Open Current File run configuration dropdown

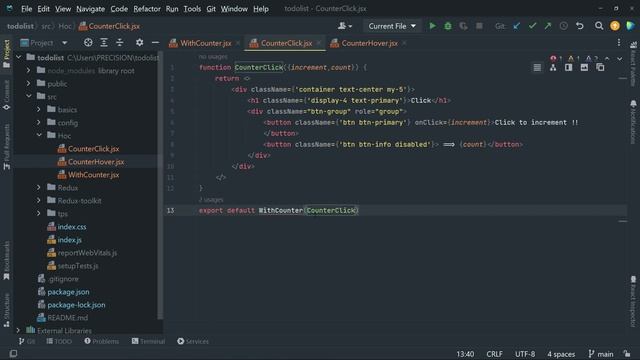pos(392,26)
